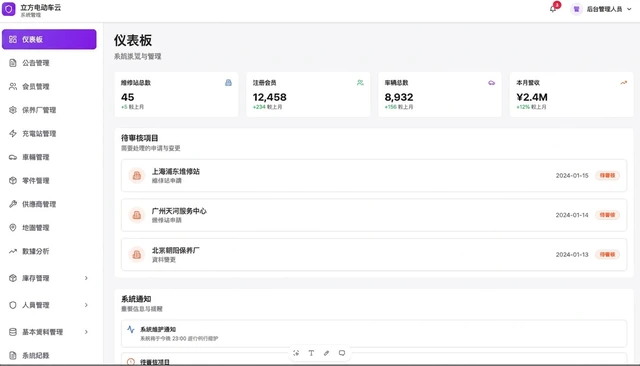Viewport: 640px width, 366px height.
Task: Click the 人員管理 shield icon
Action: click(x=13, y=305)
